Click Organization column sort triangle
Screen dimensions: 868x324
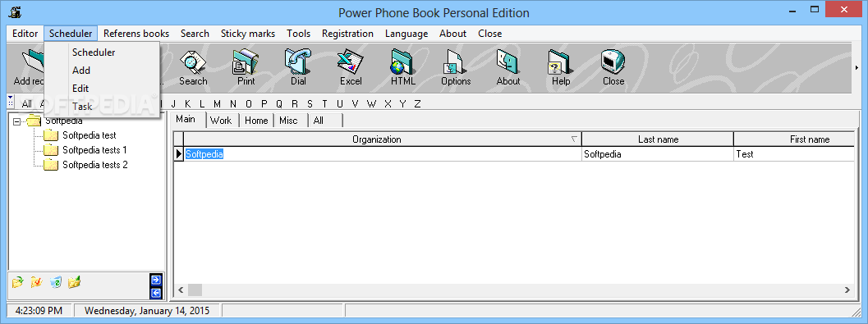(575, 139)
